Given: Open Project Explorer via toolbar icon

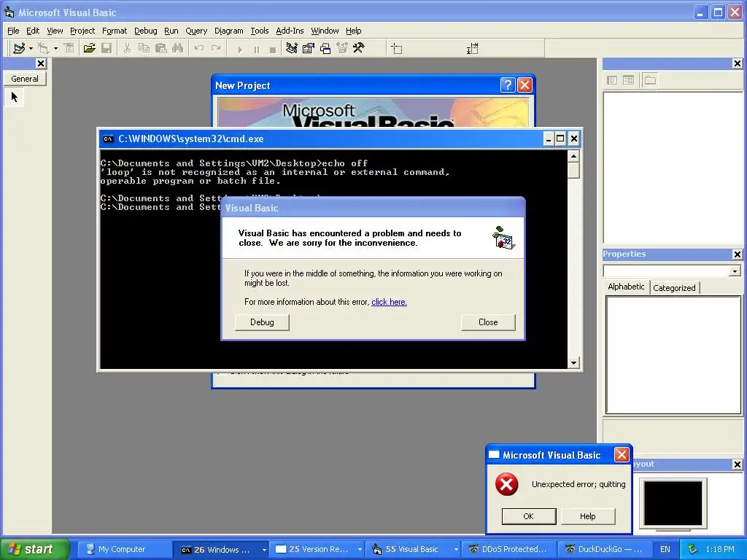Looking at the screenshot, I should tap(292, 48).
